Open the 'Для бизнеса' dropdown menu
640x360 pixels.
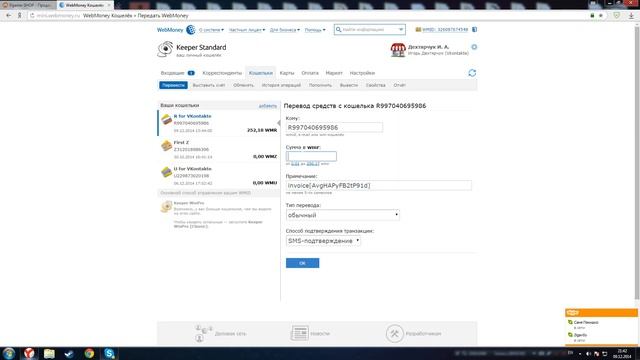coord(285,30)
